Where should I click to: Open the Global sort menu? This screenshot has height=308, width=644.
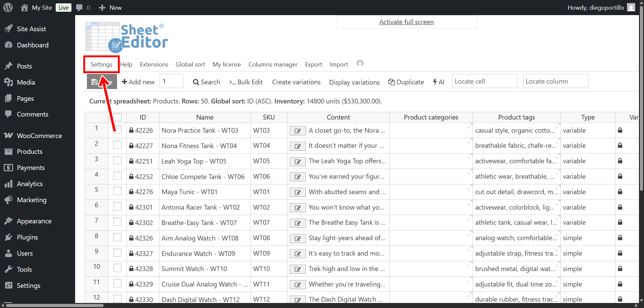tap(190, 64)
